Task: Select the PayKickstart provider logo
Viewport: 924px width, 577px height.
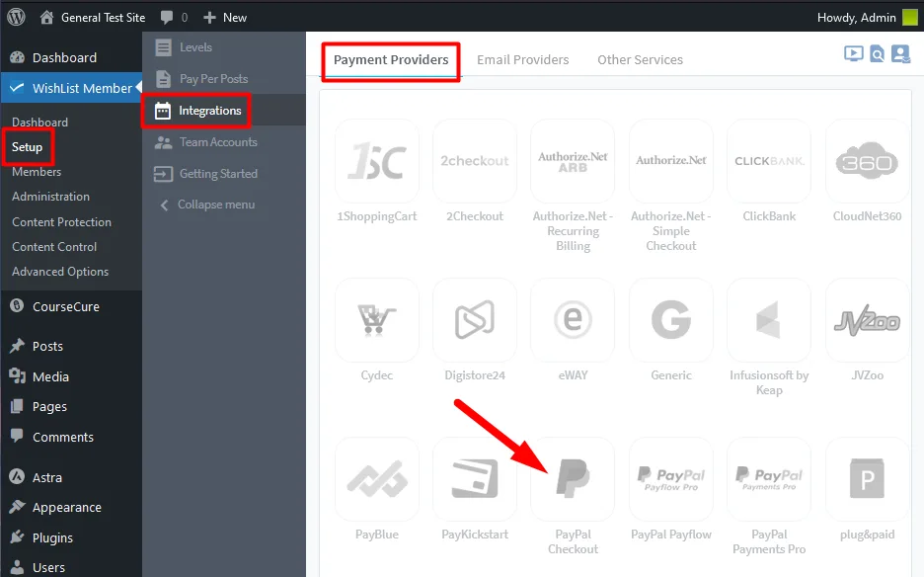Action: (x=475, y=478)
